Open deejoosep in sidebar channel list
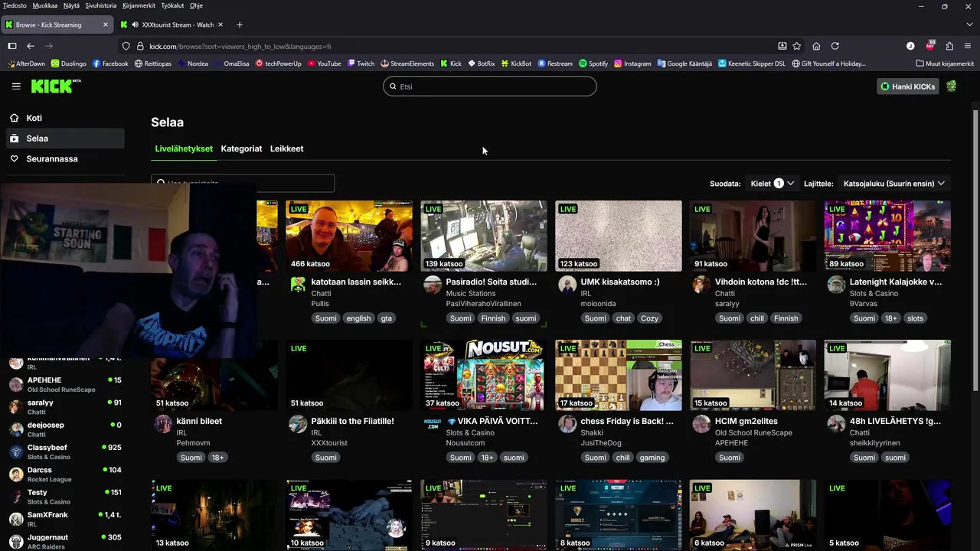This screenshot has width=980, height=551. pos(64,429)
